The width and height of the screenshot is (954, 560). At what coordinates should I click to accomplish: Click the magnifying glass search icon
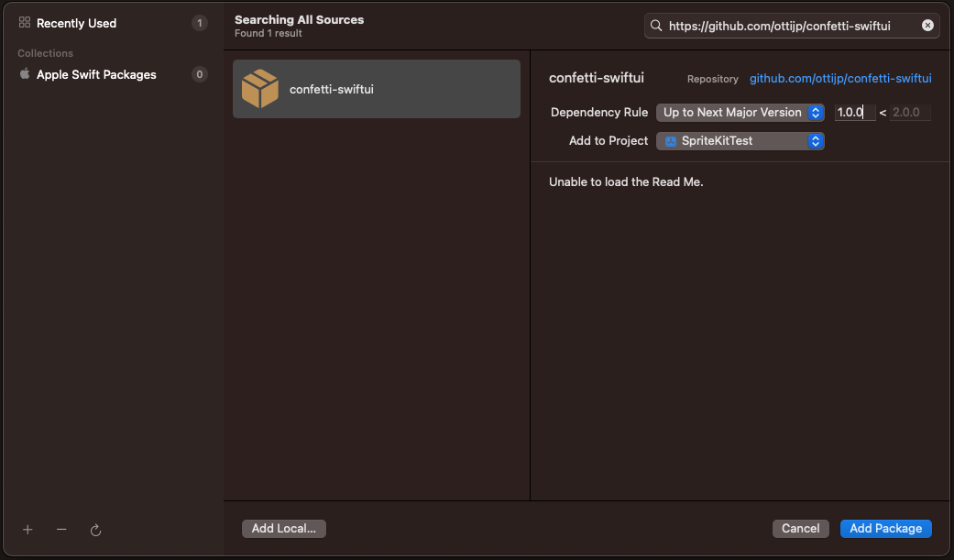[656, 26]
